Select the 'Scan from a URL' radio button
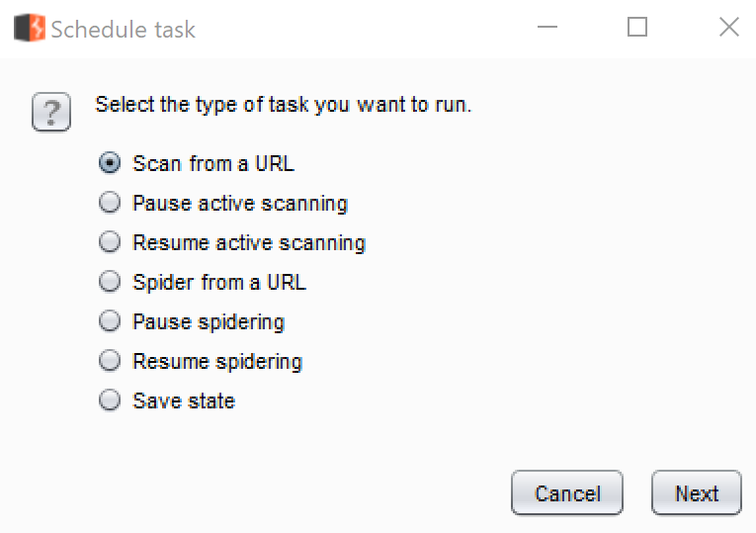This screenshot has width=756, height=533. 110,163
